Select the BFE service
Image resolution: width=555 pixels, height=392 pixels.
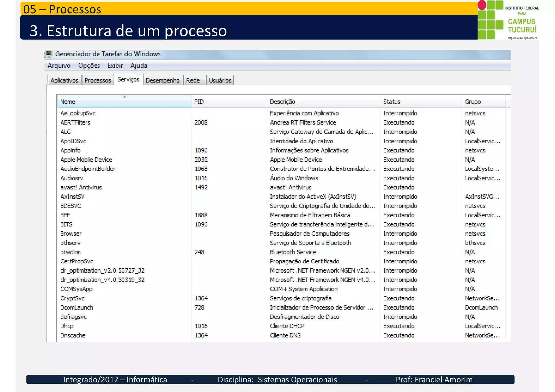point(65,215)
